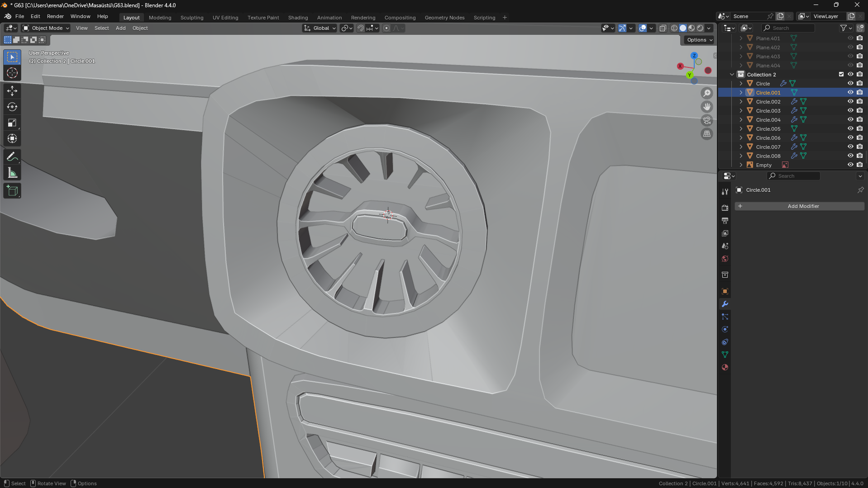Add a new workspace with plus

coord(505,18)
